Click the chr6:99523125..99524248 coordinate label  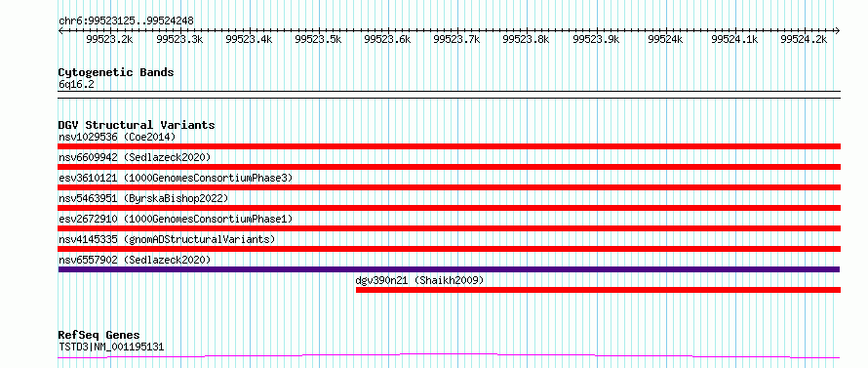pyautogui.click(x=126, y=21)
